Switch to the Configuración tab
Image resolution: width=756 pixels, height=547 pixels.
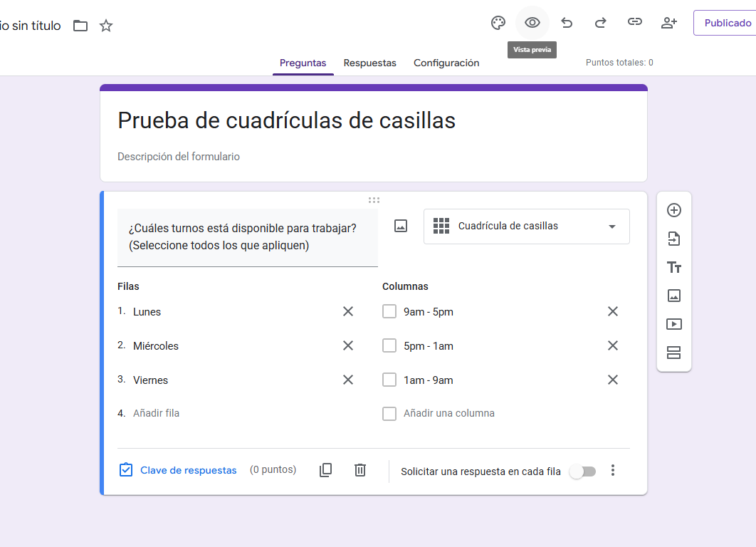[x=446, y=63]
